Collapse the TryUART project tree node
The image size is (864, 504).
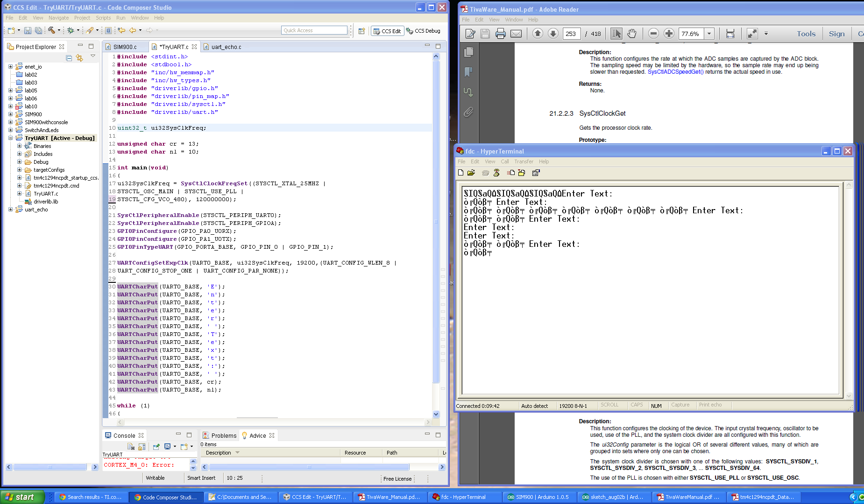10,138
